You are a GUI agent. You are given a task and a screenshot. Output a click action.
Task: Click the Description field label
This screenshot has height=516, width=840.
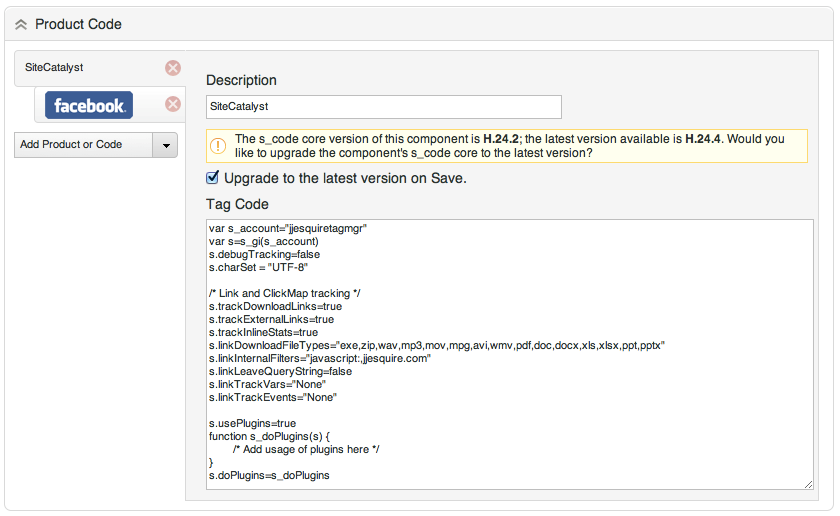pos(241,80)
